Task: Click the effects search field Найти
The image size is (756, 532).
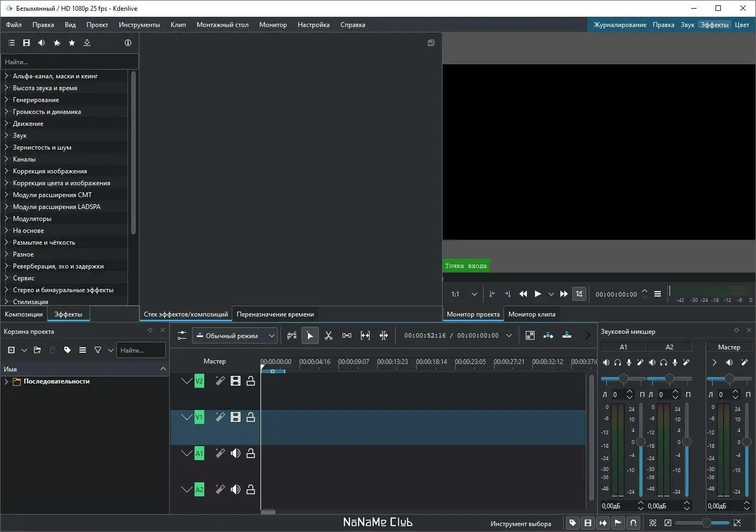Action: click(x=69, y=62)
